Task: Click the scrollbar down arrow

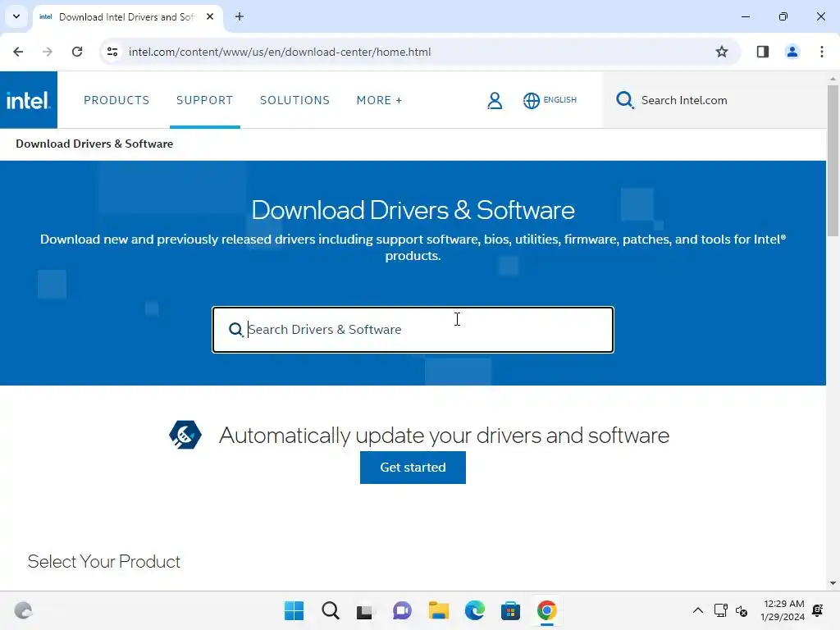Action: [833, 583]
